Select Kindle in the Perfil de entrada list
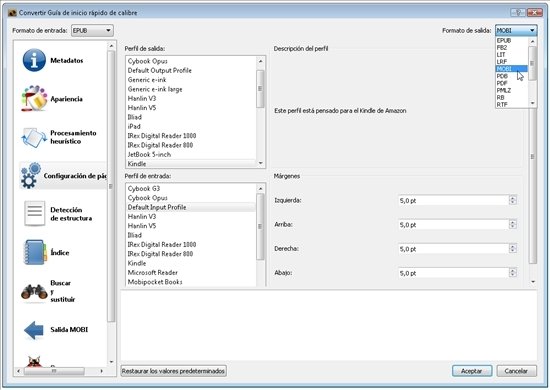Viewport: 550px width, 390px height. (x=191, y=263)
